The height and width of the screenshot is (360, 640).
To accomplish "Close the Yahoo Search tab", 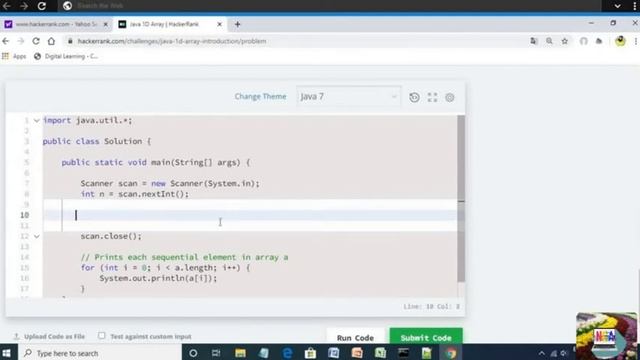I will coord(106,24).
